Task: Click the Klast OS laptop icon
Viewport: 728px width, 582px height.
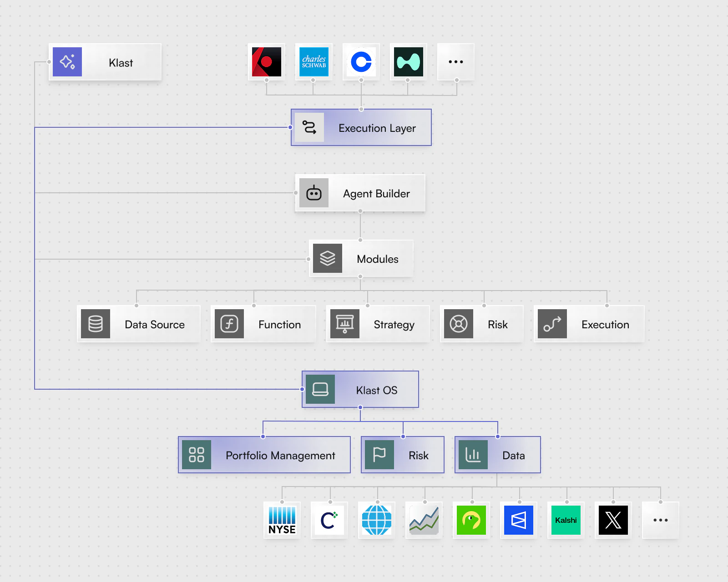Action: click(x=320, y=389)
